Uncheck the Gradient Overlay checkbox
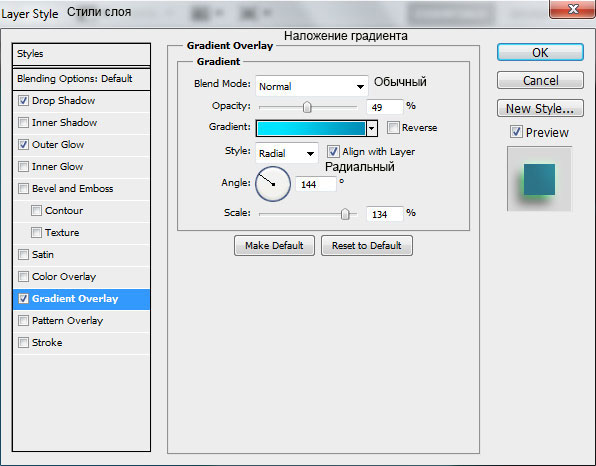The width and height of the screenshot is (596, 466). click(23, 299)
